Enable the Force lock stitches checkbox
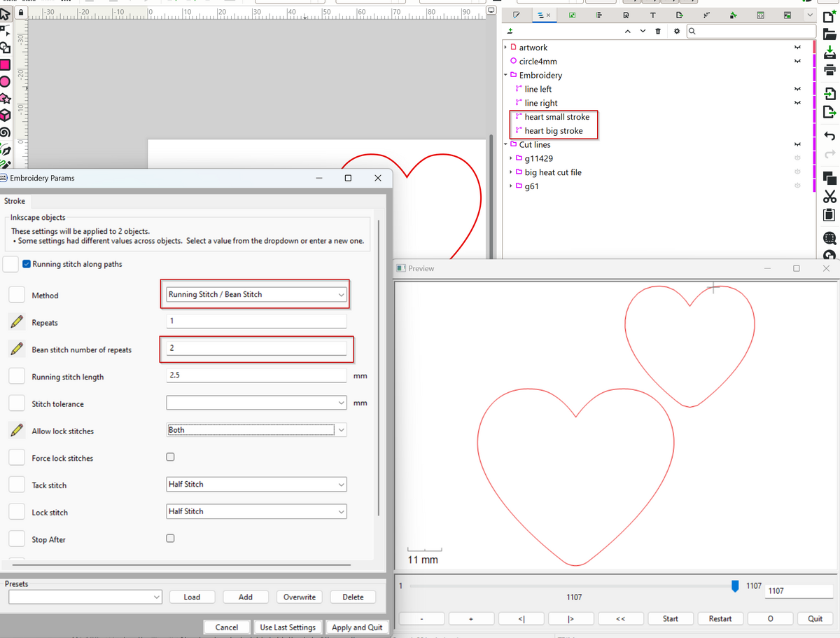This screenshot has width=840, height=638. (170, 457)
